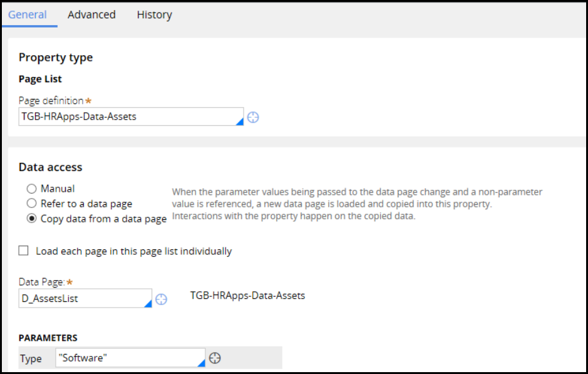The image size is (588, 374).
Task: Open the Data Page field dropdown arrow
Action: point(147,303)
